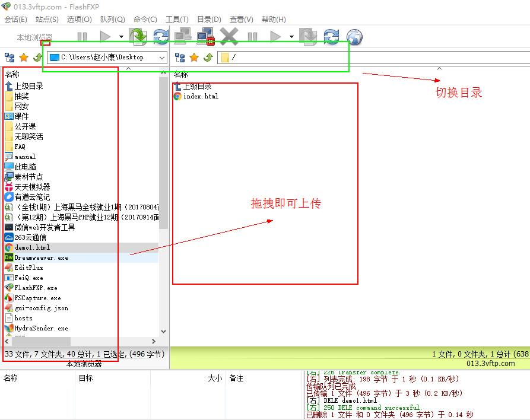Viewport: 530px width, 420px height.
Task: Click the right panel star bookmark icon
Action: coord(193,58)
